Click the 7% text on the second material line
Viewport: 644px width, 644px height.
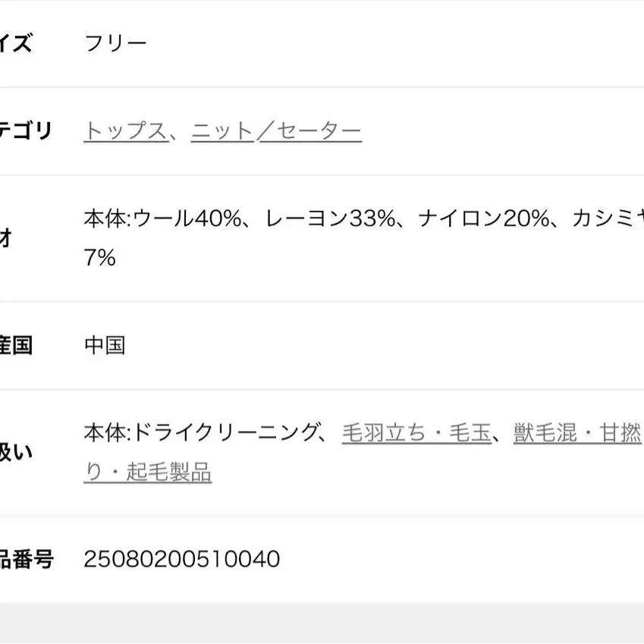[99, 258]
